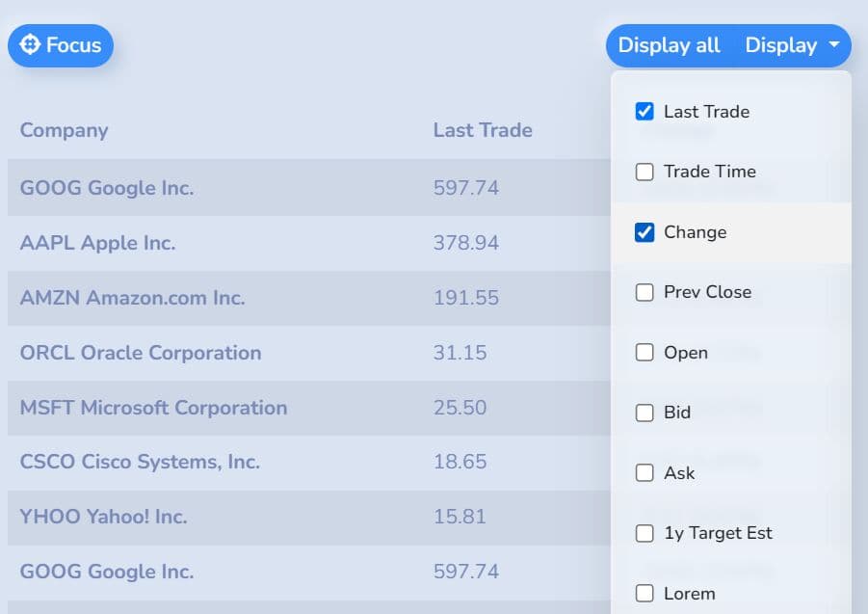868x614 pixels.
Task: Click the AMZN Amazon.com Inc. row
Action: click(x=132, y=298)
